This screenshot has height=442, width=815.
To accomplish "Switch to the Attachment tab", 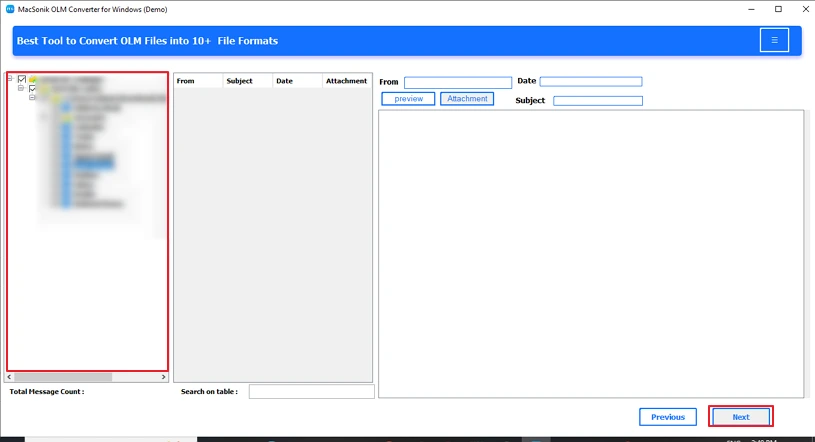I will (x=467, y=99).
